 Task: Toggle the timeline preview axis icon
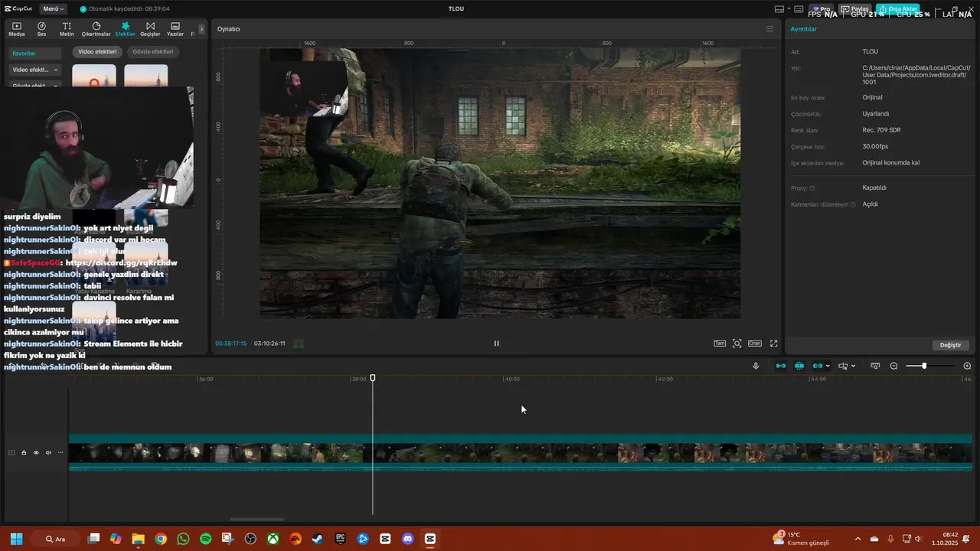(875, 366)
